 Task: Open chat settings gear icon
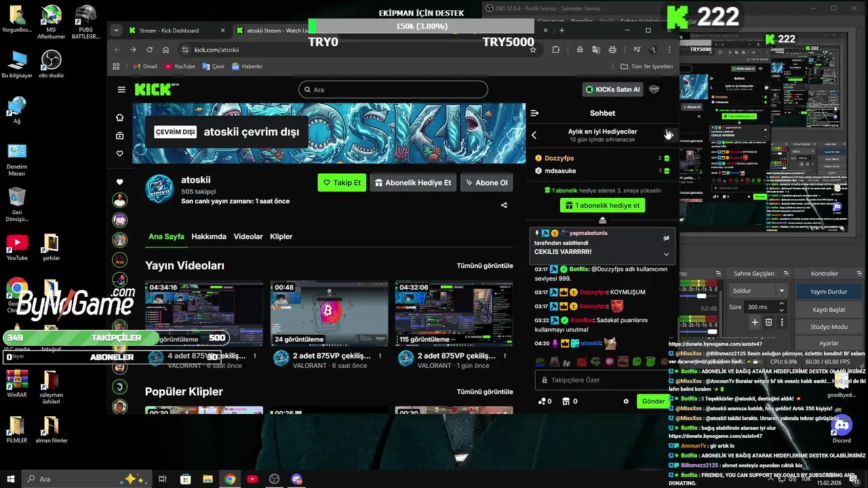[626, 401]
